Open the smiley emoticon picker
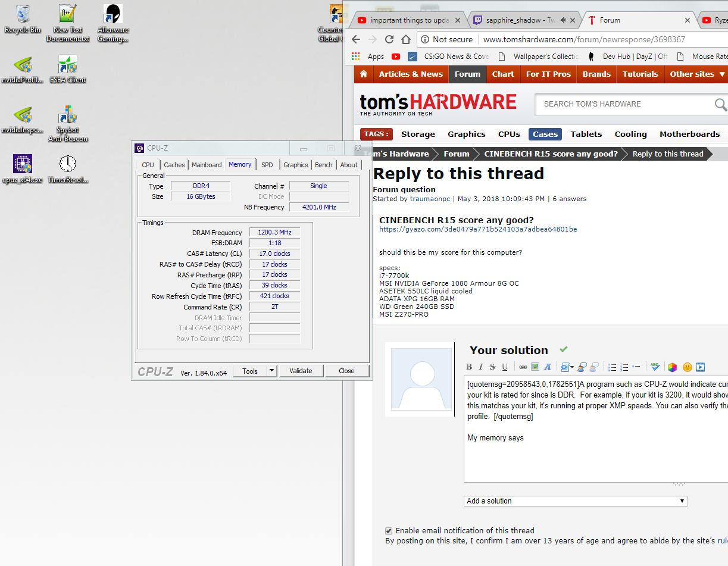The height and width of the screenshot is (566, 728). point(688,367)
